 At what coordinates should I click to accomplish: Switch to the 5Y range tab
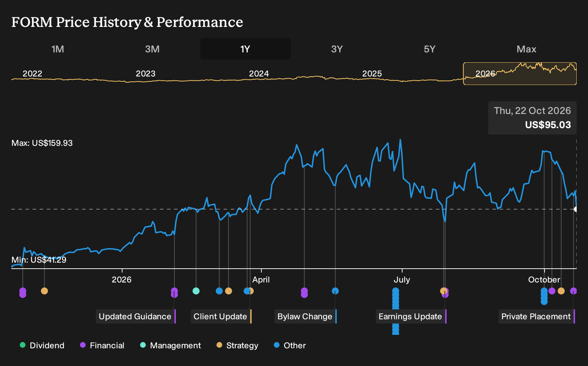click(x=430, y=49)
